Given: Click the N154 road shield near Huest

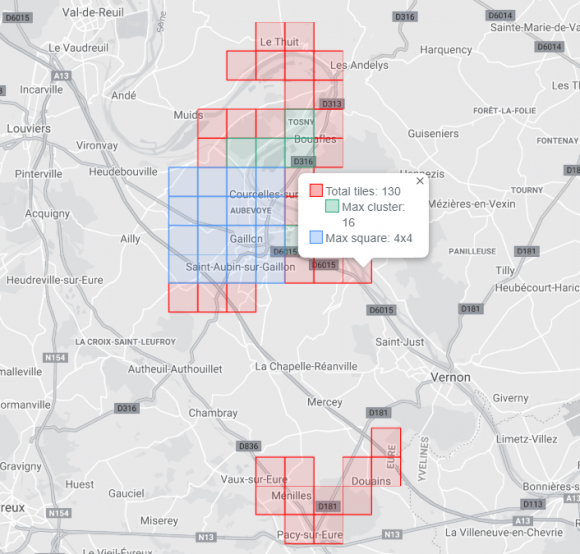Looking at the screenshot, I should [x=59, y=513].
